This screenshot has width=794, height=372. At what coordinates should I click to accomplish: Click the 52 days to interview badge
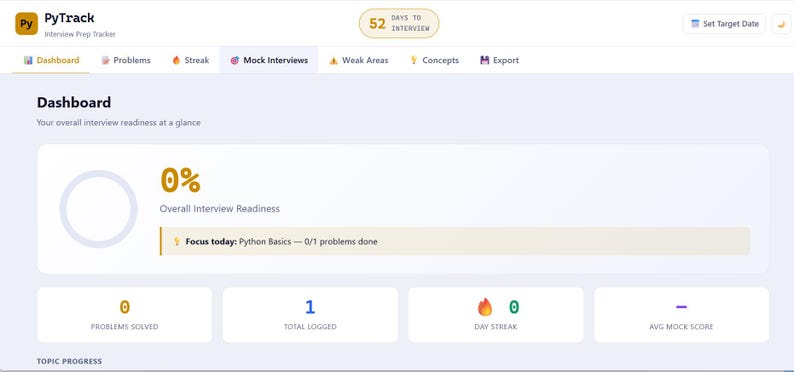point(399,23)
